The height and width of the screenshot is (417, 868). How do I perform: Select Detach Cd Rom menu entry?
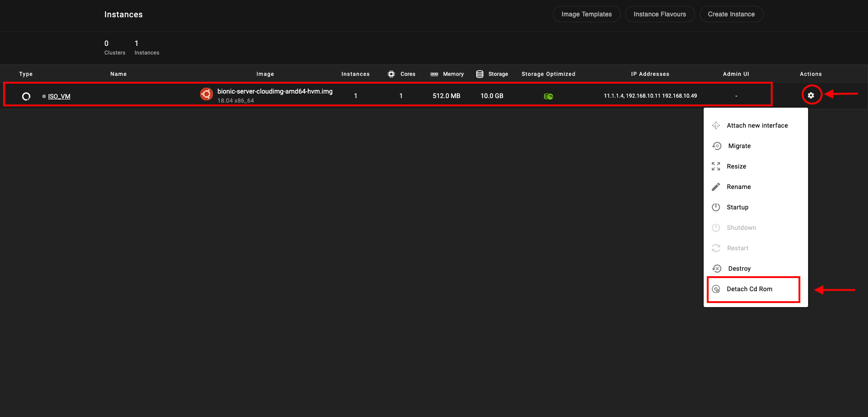click(x=756, y=289)
